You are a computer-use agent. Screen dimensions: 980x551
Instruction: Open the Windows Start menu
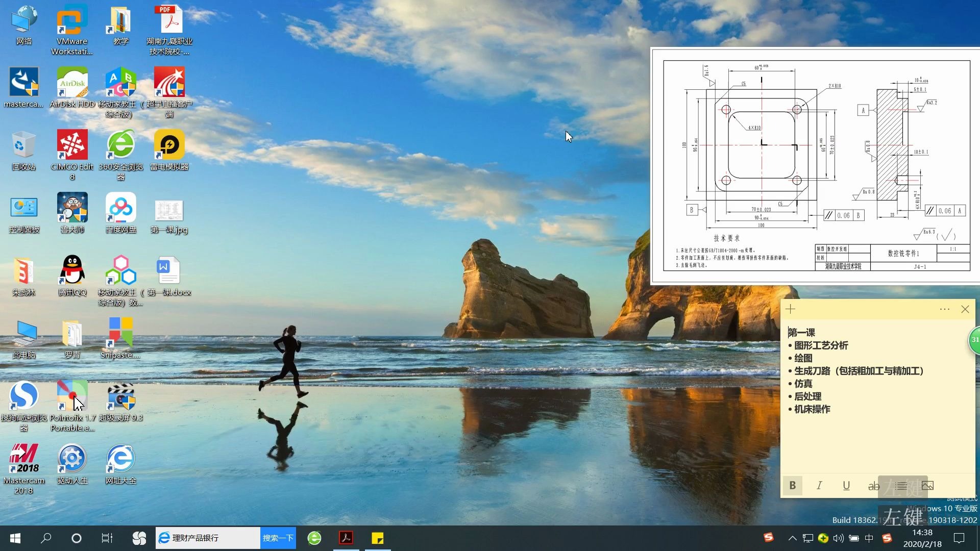click(15, 538)
